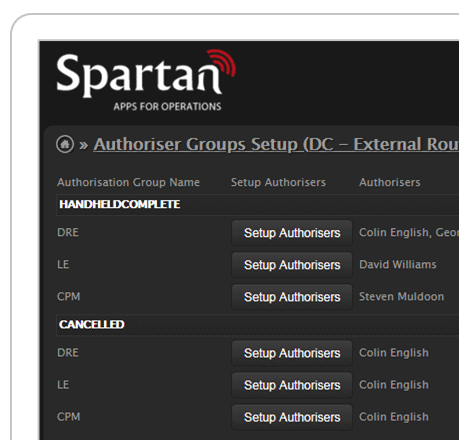
Task: Select Colin English, Geor... authorisers text
Action: click(409, 232)
